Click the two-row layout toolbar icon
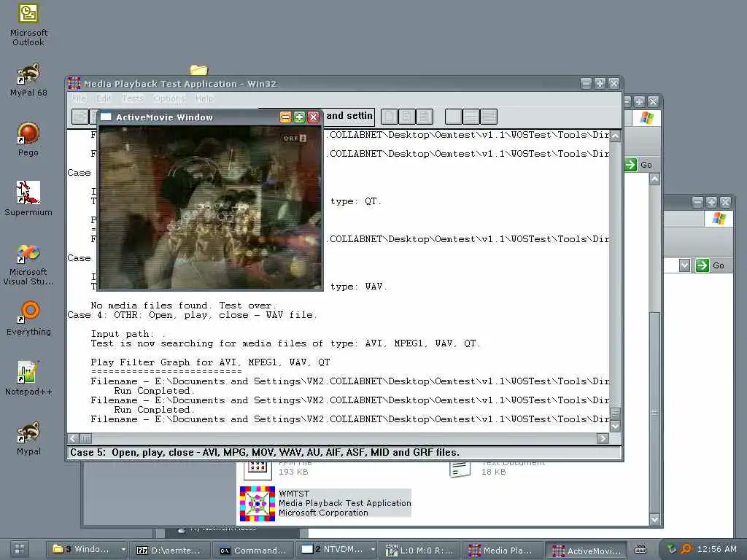 (x=471, y=116)
